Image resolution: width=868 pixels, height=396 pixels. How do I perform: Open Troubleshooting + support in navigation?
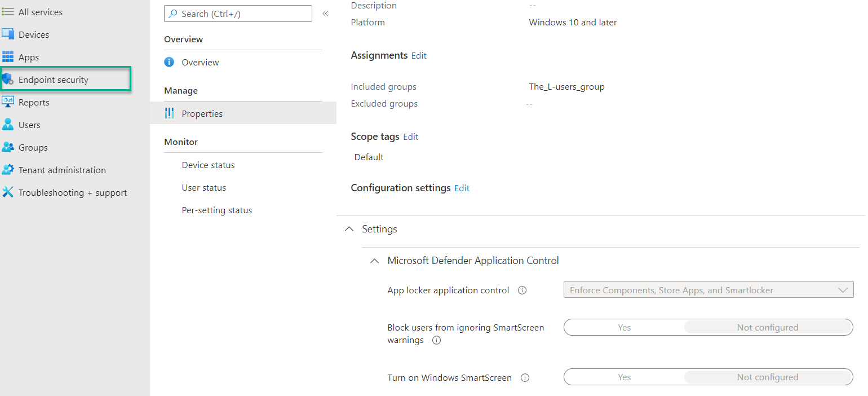pos(73,192)
